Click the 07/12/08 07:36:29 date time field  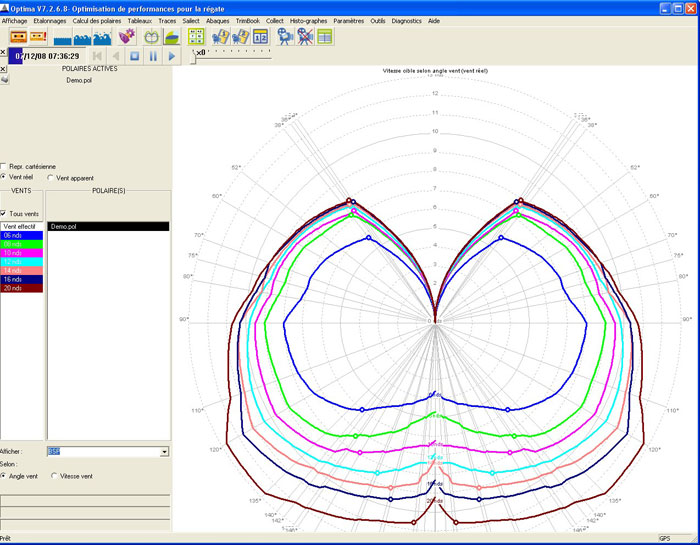coord(47,56)
